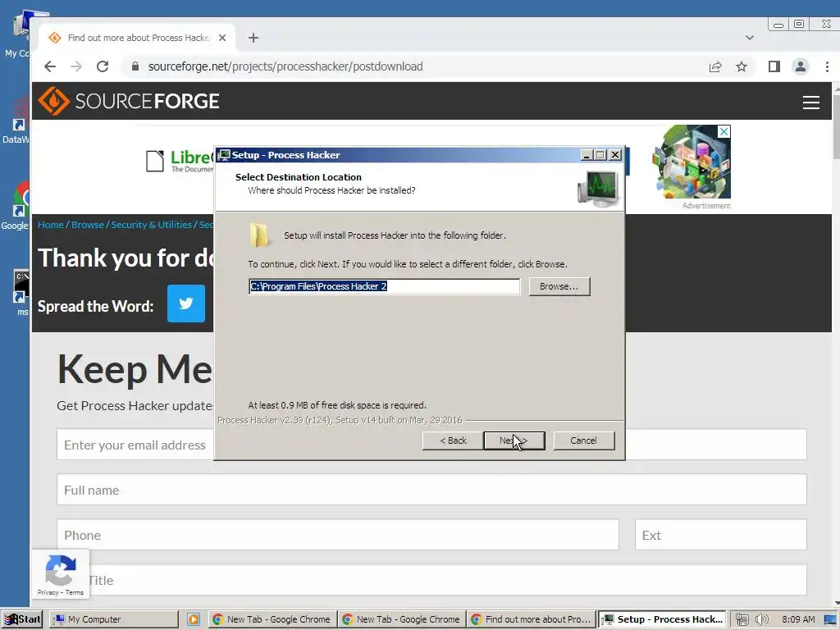
Task: Open Chrome tab search chevron
Action: coord(750,38)
